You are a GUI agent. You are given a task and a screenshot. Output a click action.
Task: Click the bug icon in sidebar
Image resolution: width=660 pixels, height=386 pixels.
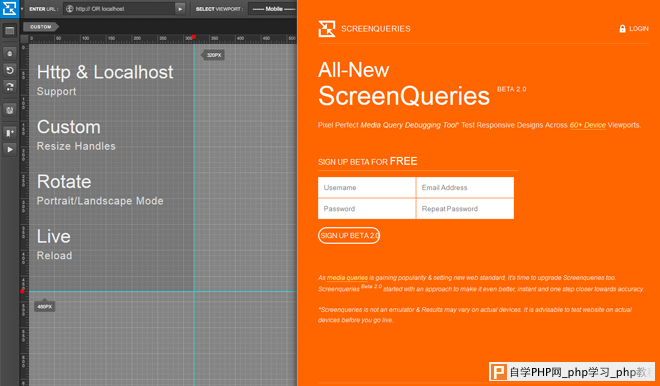pos(10,110)
